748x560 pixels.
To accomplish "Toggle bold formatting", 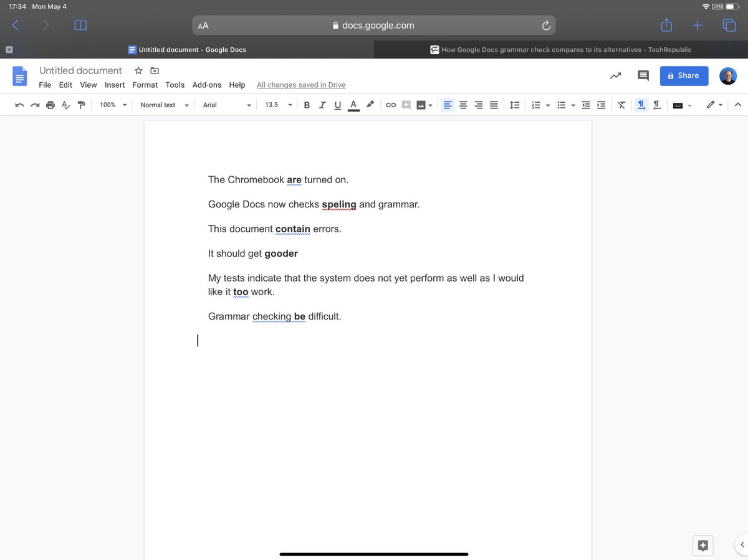I will (x=307, y=105).
